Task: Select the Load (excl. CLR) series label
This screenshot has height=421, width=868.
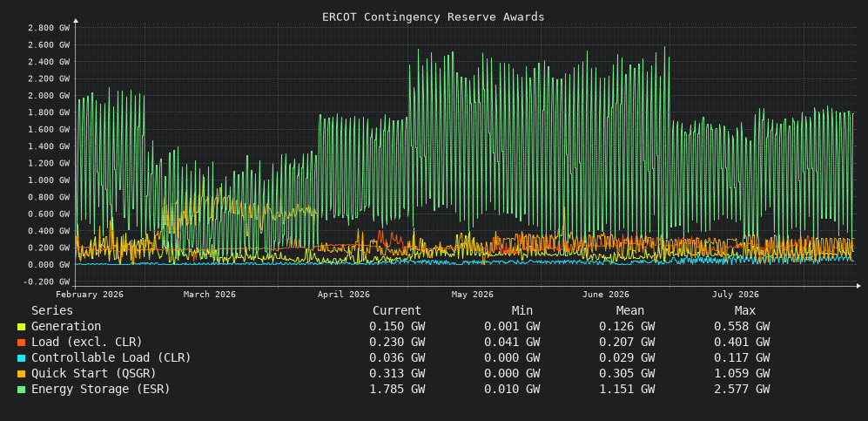Action: [87, 342]
